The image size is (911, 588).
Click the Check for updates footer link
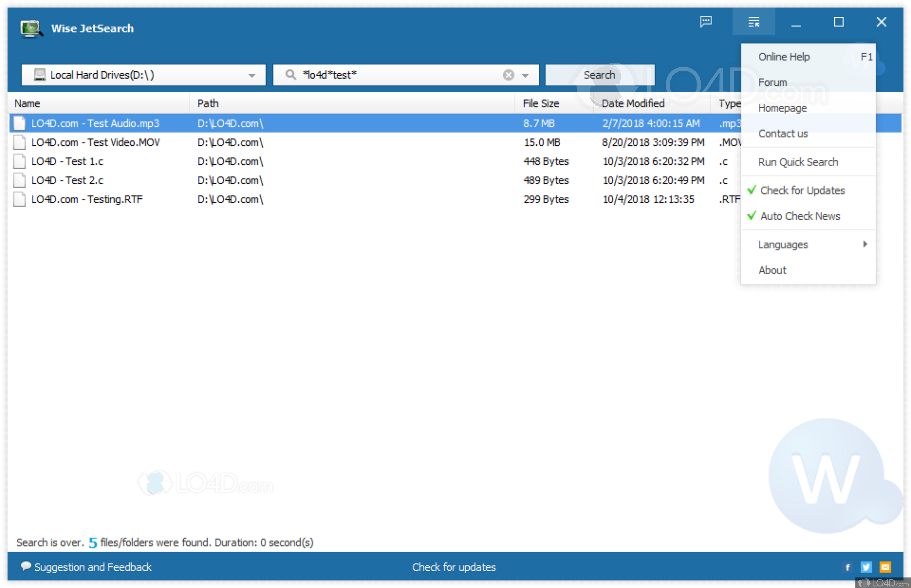[453, 567]
